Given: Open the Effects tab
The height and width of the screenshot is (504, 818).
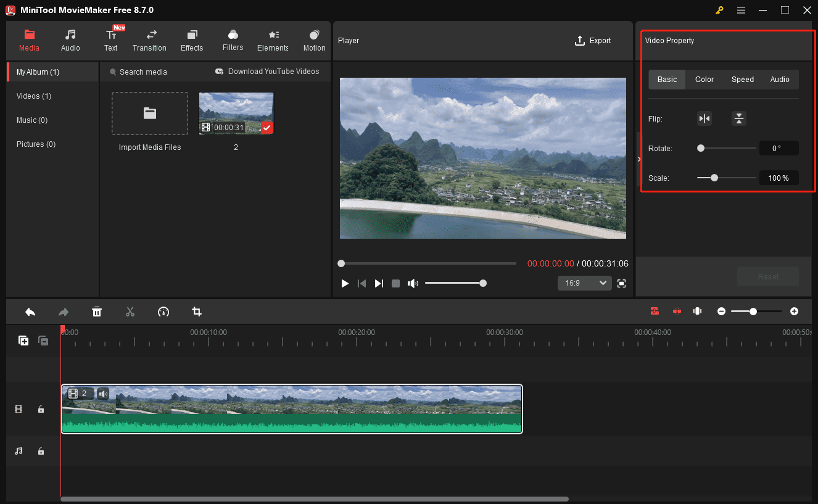Looking at the screenshot, I should (192, 40).
